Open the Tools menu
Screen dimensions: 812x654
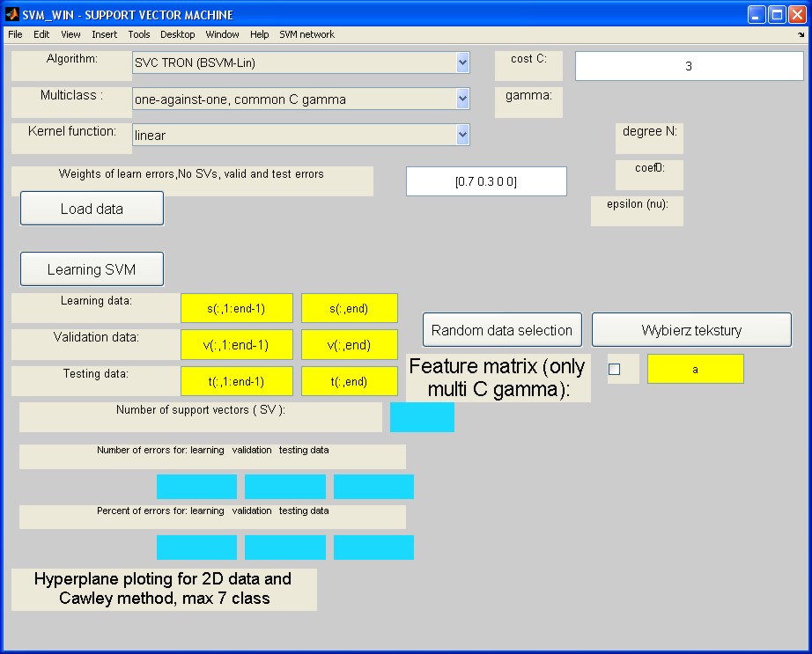point(139,34)
